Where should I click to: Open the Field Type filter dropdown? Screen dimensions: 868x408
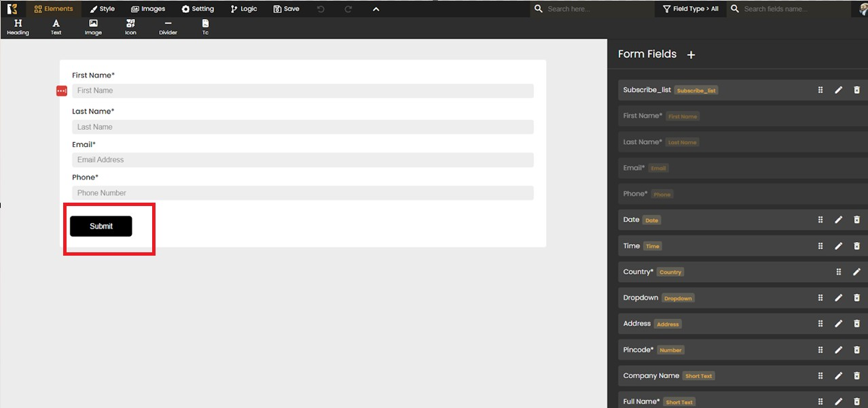pos(690,9)
